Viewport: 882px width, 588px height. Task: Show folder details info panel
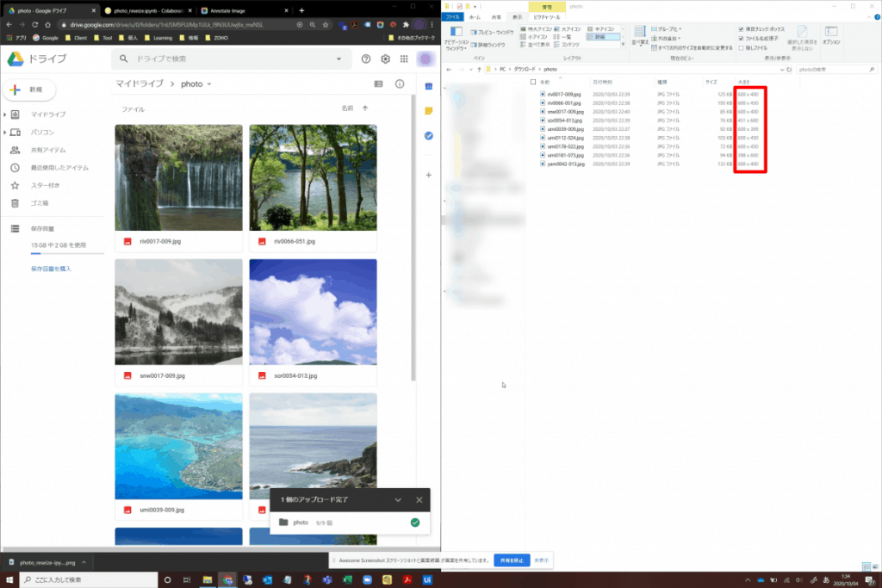click(x=400, y=84)
